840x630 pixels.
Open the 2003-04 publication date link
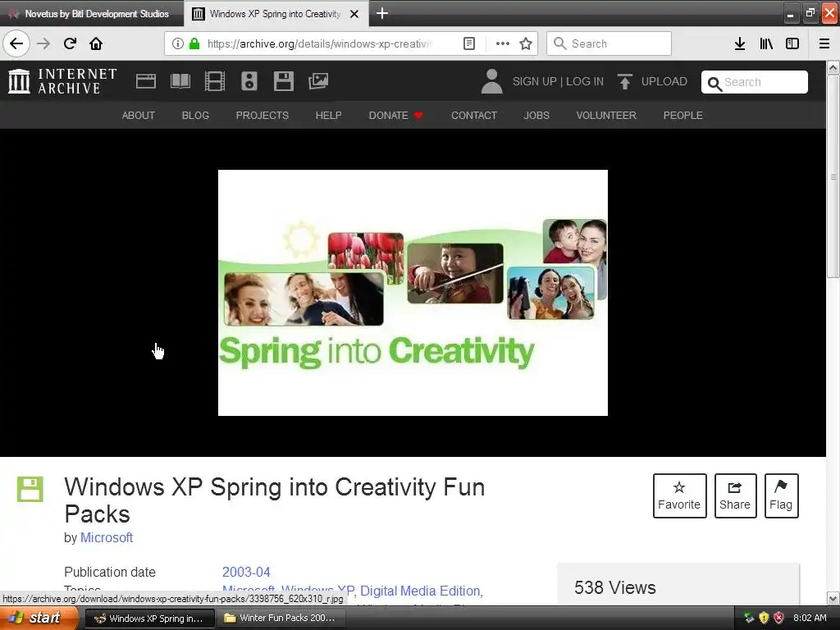click(246, 572)
